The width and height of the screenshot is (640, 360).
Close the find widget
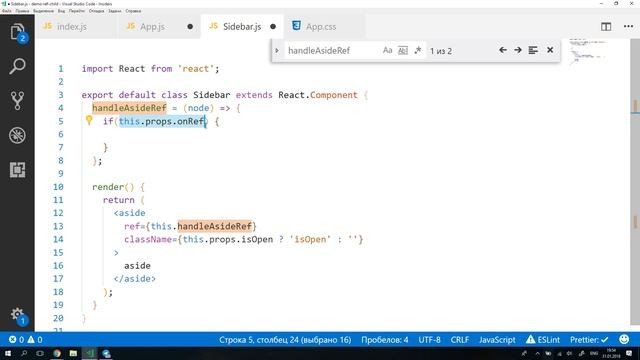(x=550, y=50)
